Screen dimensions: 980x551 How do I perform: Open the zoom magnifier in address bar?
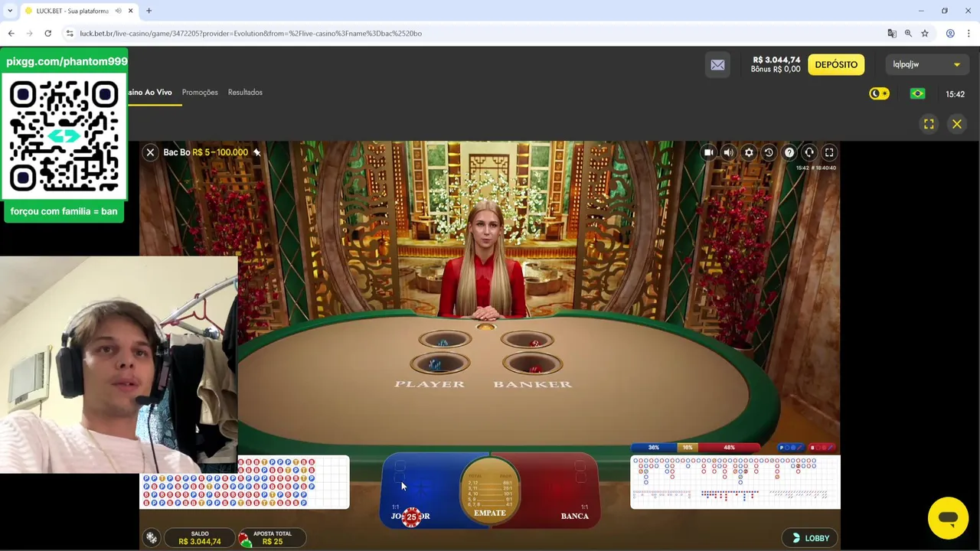coord(908,33)
